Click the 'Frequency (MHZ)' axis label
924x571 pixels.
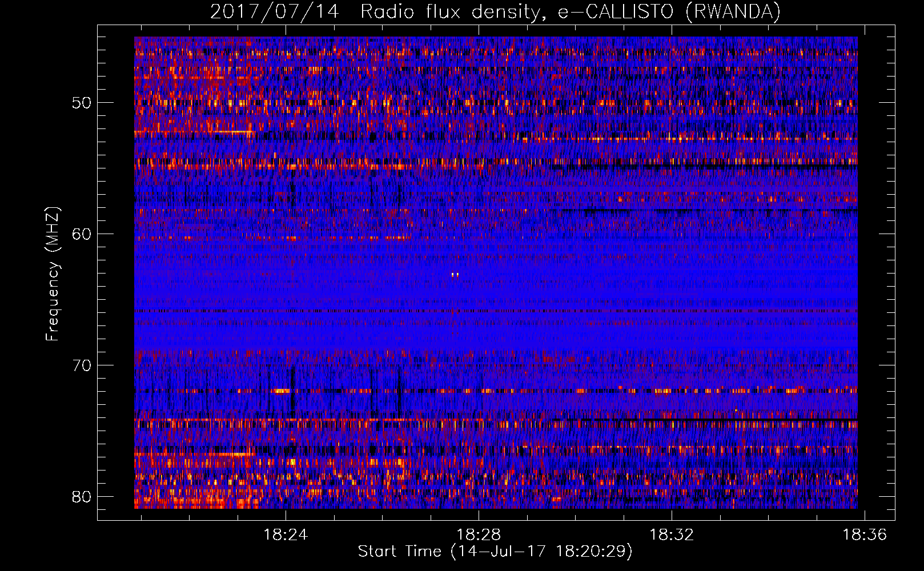point(53,274)
